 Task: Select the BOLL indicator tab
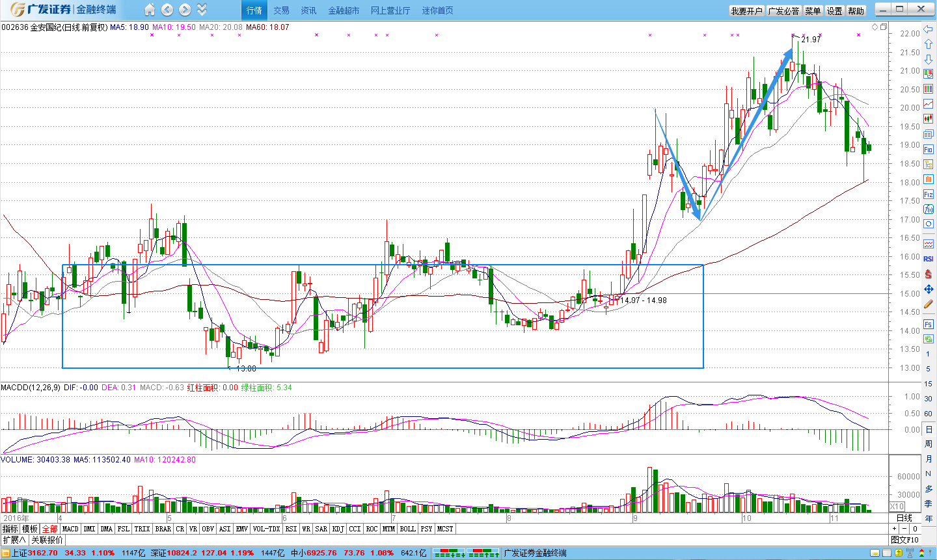(408, 529)
